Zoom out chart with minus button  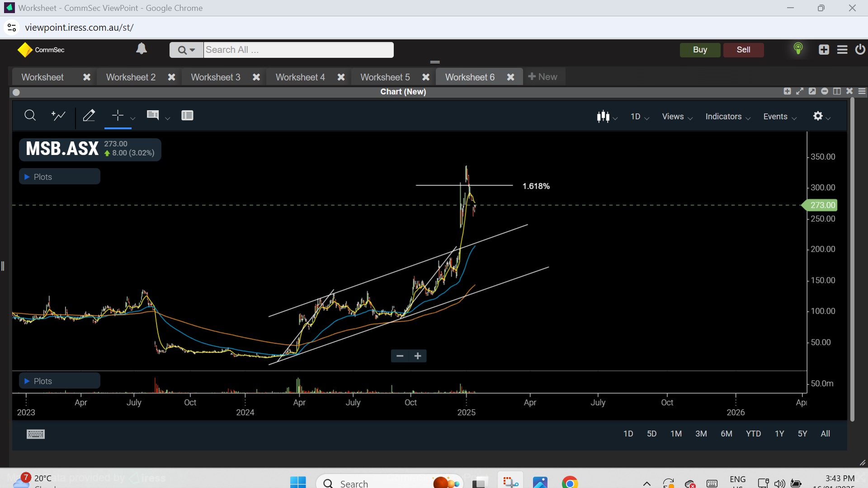[x=400, y=356]
